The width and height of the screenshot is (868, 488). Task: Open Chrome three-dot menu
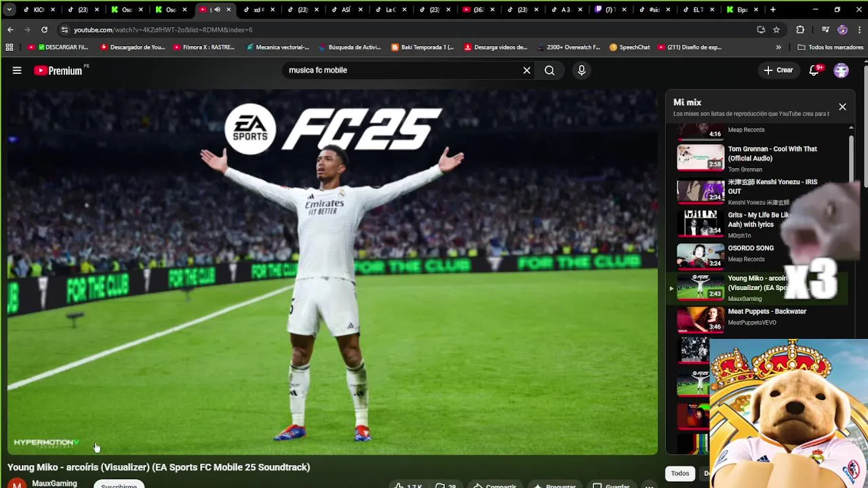(860, 30)
